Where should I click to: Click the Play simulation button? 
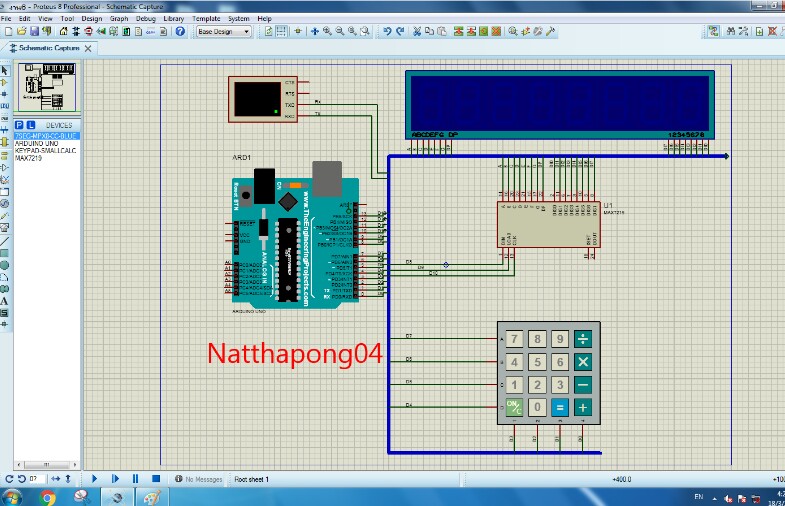94,479
